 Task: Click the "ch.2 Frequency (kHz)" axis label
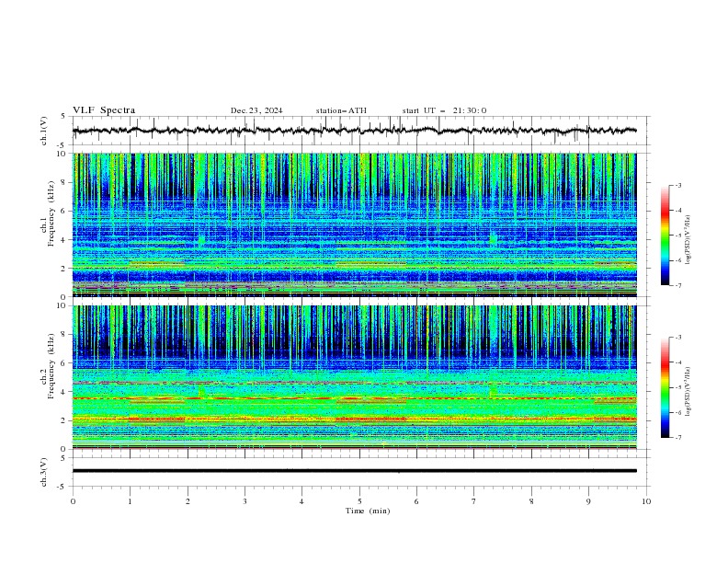[49, 366]
